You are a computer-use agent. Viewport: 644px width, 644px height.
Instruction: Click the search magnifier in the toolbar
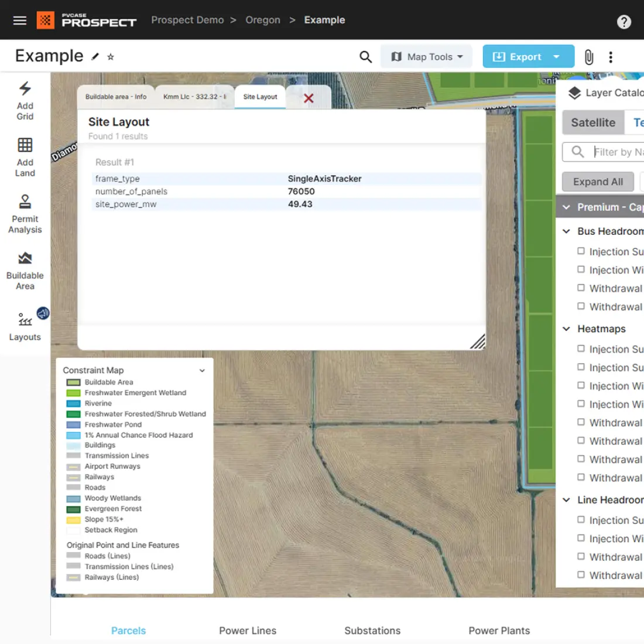(365, 56)
